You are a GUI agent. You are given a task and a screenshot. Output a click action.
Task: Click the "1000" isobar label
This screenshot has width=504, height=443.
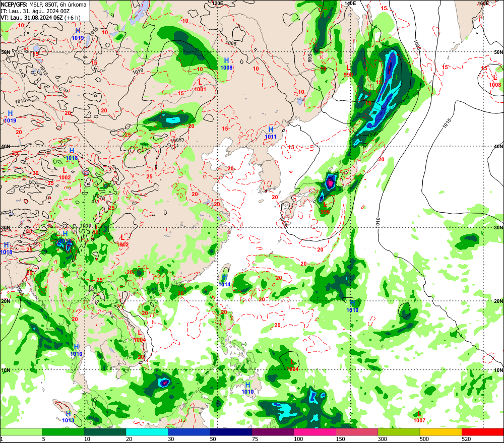tap(372, 135)
